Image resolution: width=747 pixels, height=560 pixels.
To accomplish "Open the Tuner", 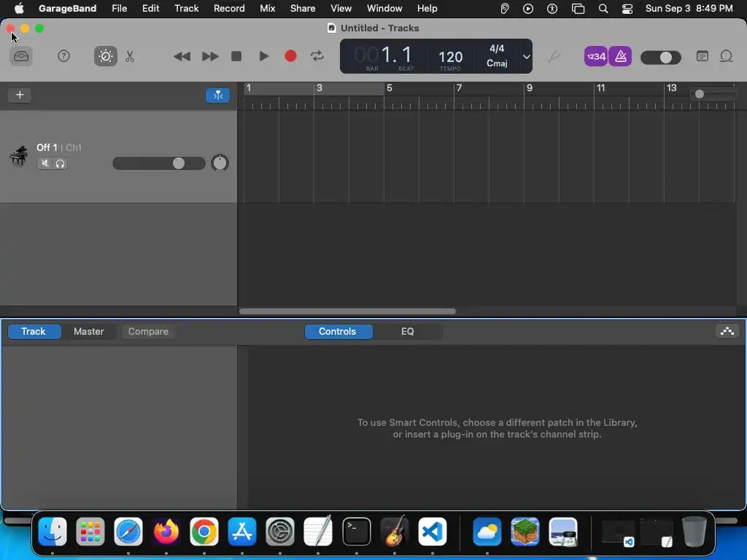I will click(554, 57).
